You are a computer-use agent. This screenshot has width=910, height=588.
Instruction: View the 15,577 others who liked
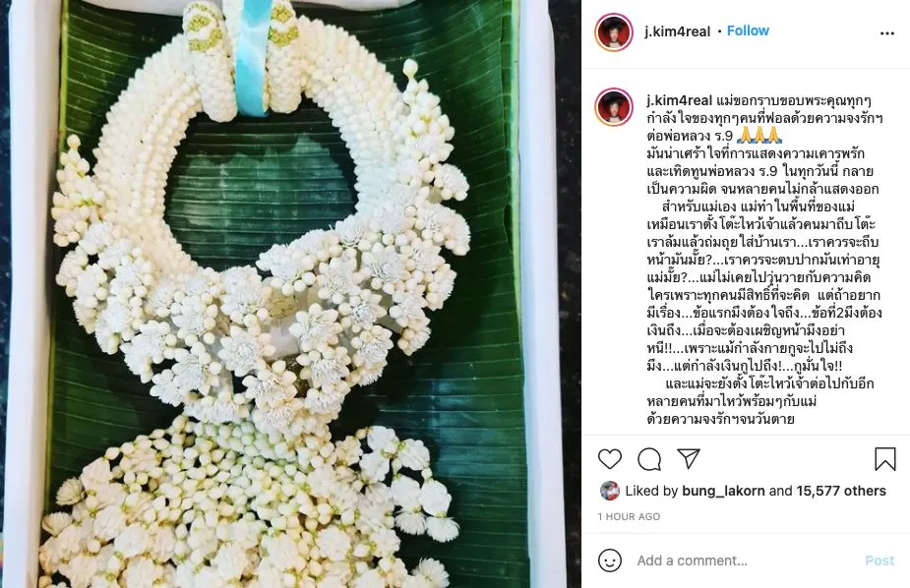[x=841, y=491]
